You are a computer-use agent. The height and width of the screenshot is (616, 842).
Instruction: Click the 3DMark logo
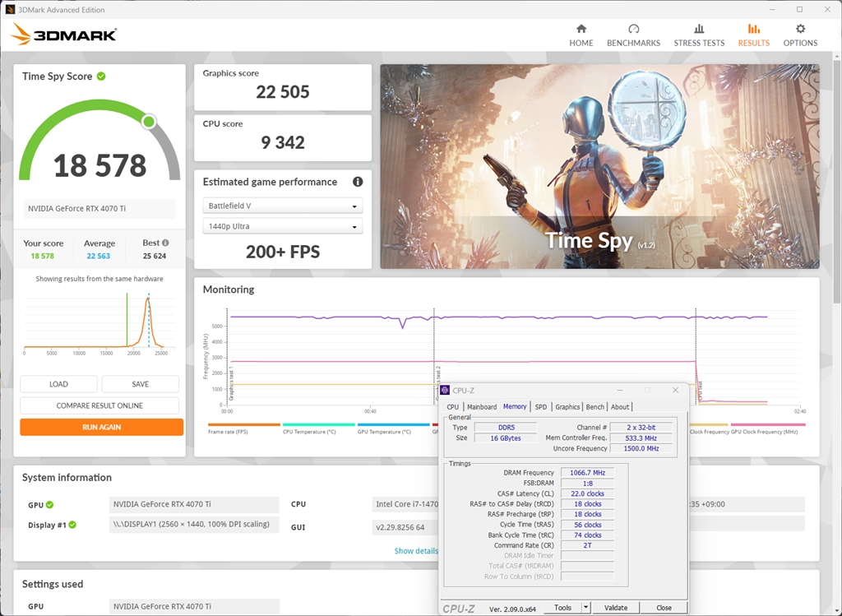64,35
